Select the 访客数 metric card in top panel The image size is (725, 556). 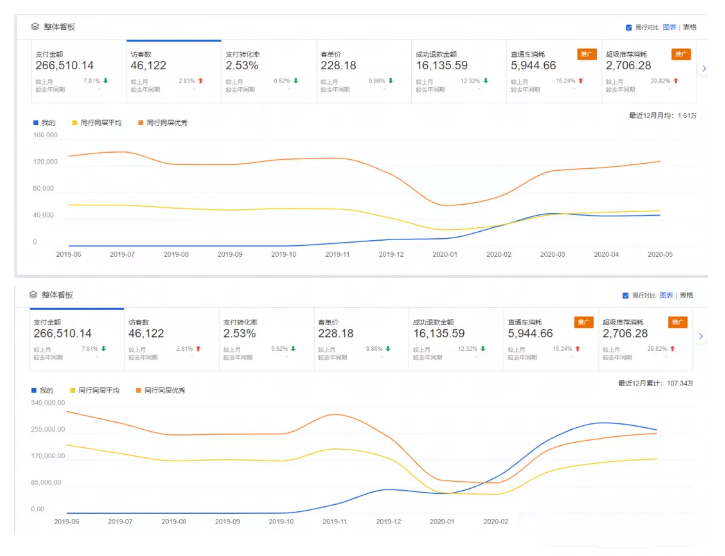coord(172,72)
